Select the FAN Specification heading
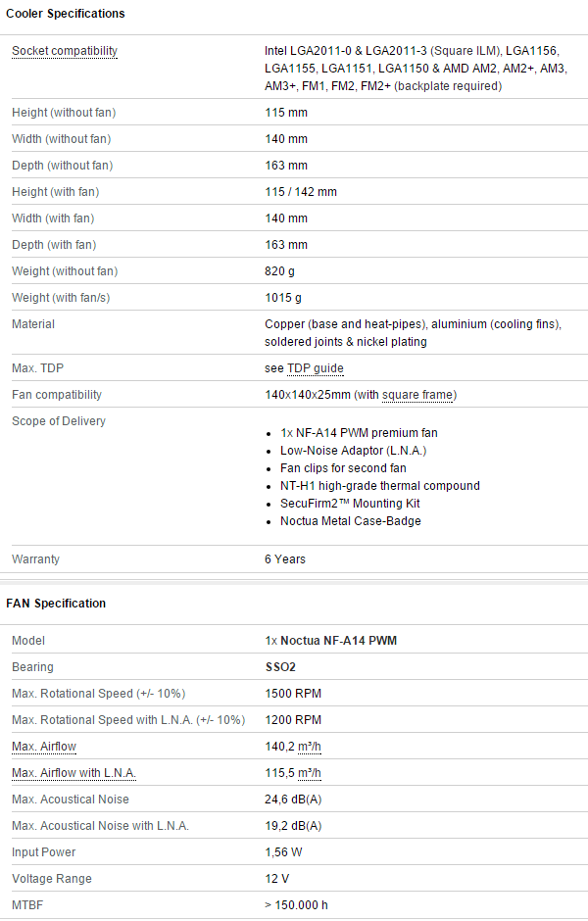 [56, 604]
